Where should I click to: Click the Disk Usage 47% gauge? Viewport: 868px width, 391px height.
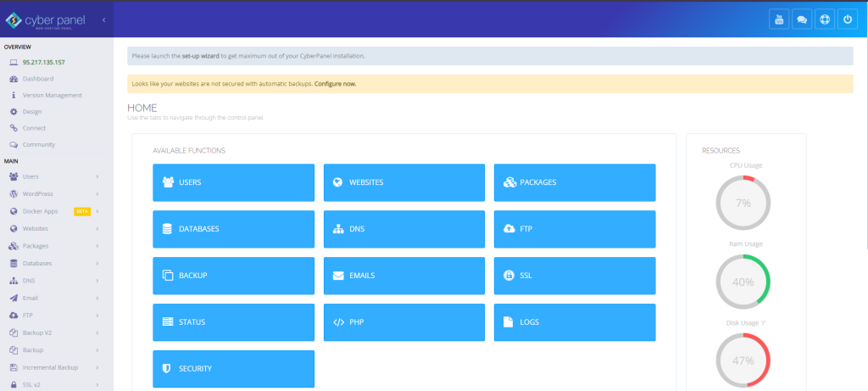[x=743, y=360]
